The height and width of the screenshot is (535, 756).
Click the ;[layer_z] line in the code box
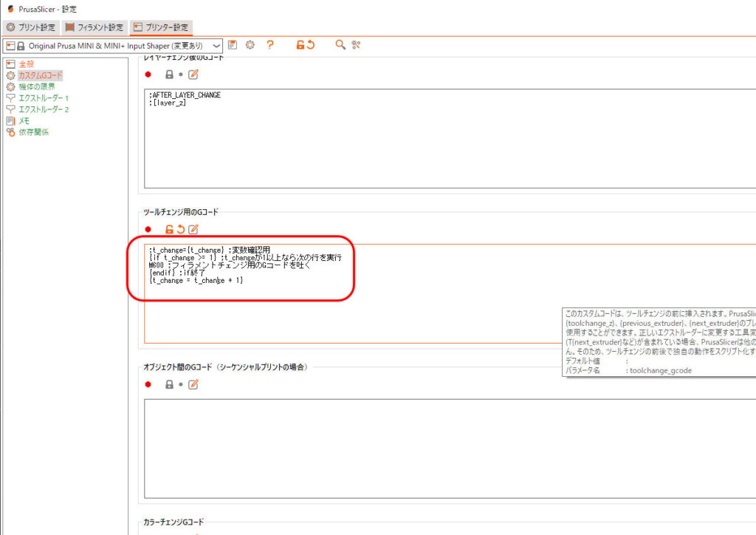pos(168,103)
